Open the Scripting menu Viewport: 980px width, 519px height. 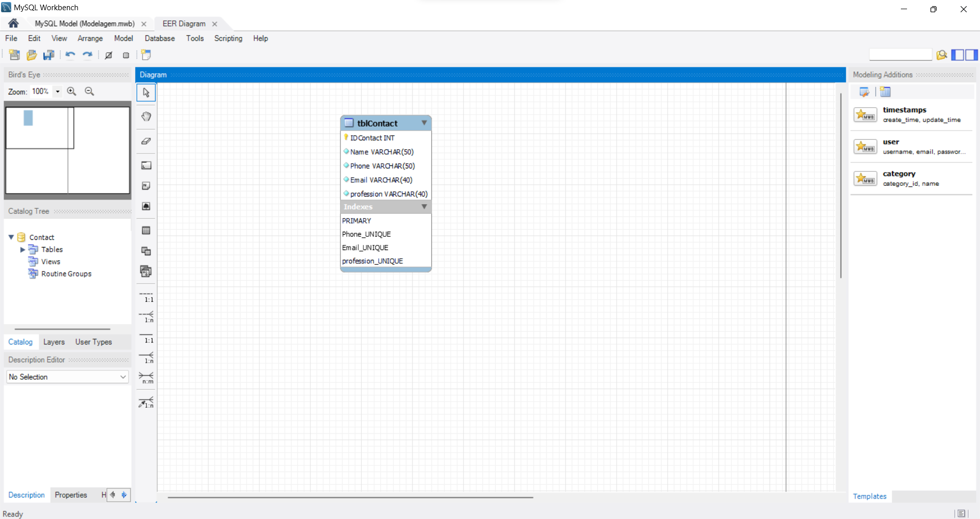point(228,38)
